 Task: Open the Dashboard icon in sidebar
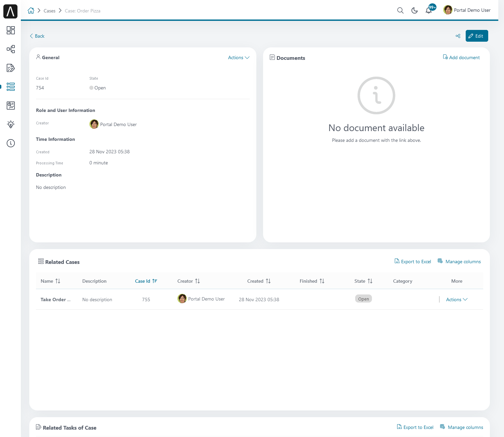pyautogui.click(x=11, y=30)
